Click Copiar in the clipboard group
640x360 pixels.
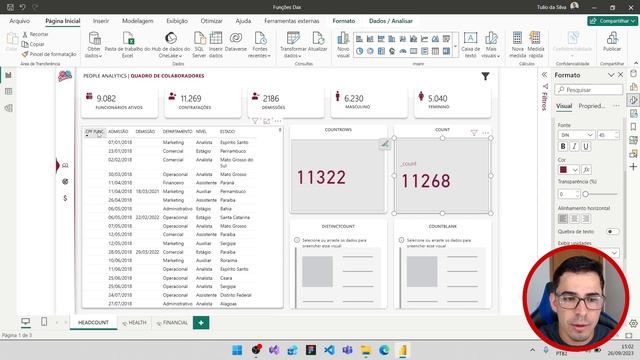pyautogui.click(x=33, y=44)
